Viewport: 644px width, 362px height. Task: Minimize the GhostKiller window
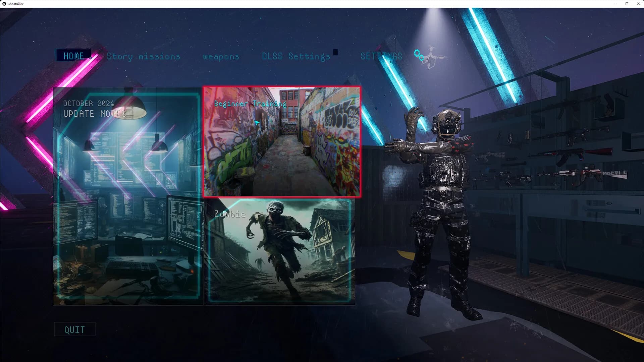click(615, 4)
